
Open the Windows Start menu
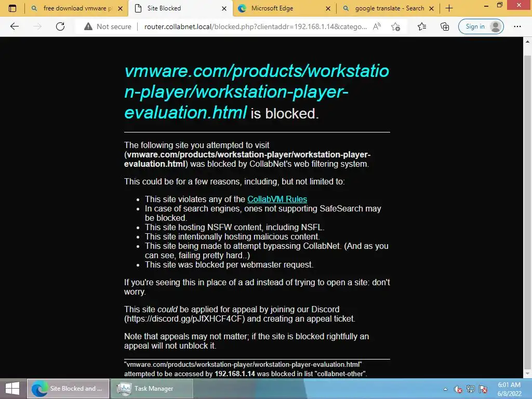click(x=12, y=389)
